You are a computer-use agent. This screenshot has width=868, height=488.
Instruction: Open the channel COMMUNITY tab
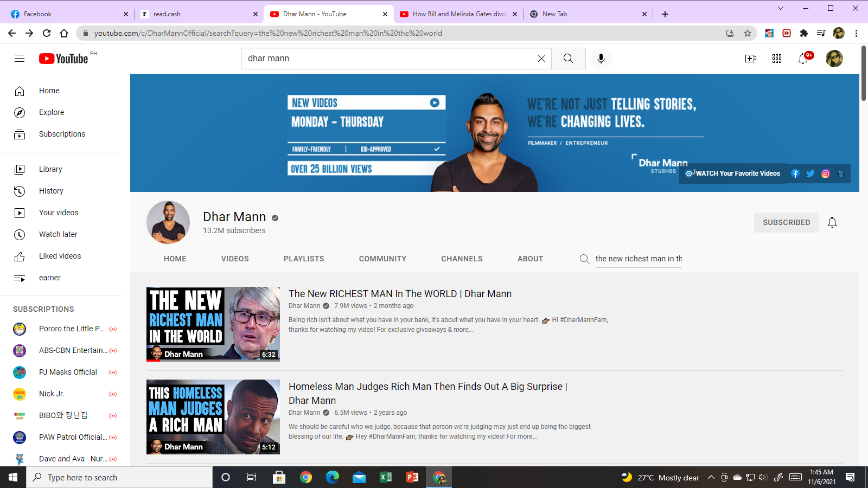(x=382, y=259)
